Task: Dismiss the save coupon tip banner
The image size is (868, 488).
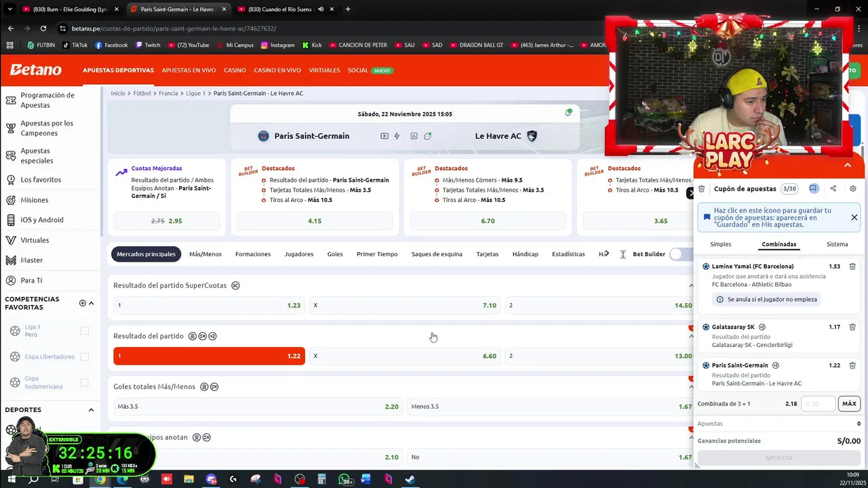Action: [854, 218]
